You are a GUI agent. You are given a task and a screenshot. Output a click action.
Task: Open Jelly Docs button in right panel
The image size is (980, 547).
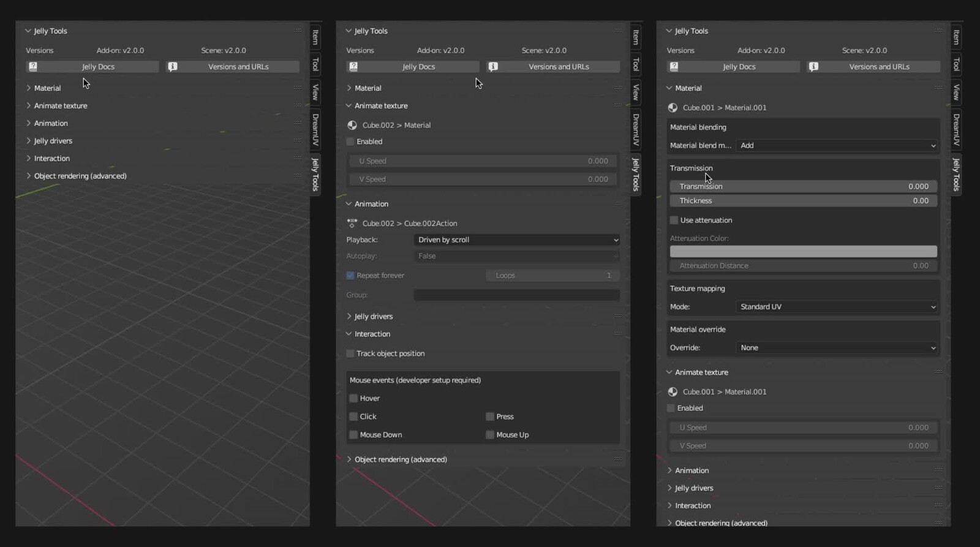[733, 66]
